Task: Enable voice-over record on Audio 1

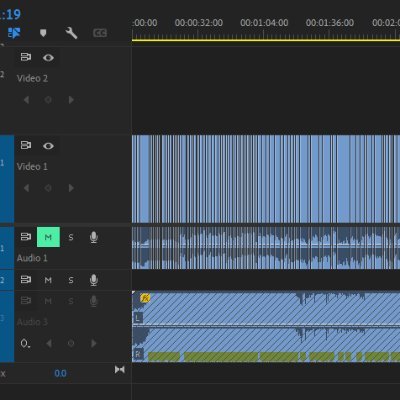Action: (x=94, y=237)
